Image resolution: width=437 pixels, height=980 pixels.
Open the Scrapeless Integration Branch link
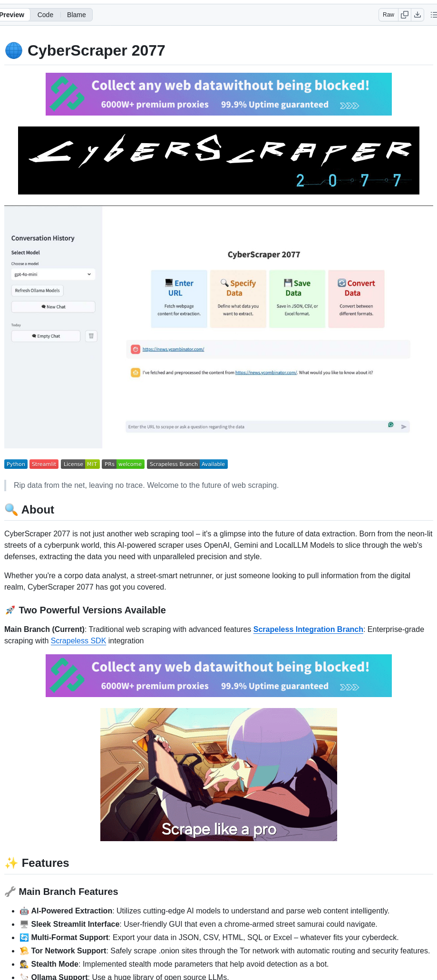click(308, 629)
